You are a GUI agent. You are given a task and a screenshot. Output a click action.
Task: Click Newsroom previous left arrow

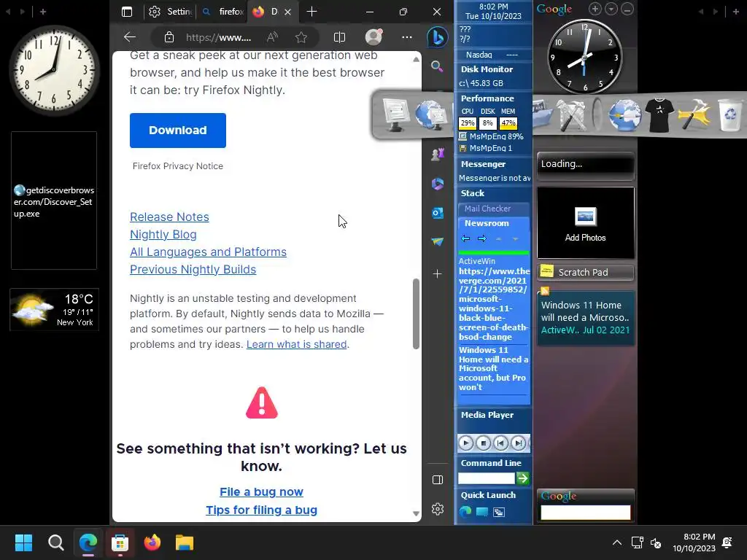[x=465, y=238]
